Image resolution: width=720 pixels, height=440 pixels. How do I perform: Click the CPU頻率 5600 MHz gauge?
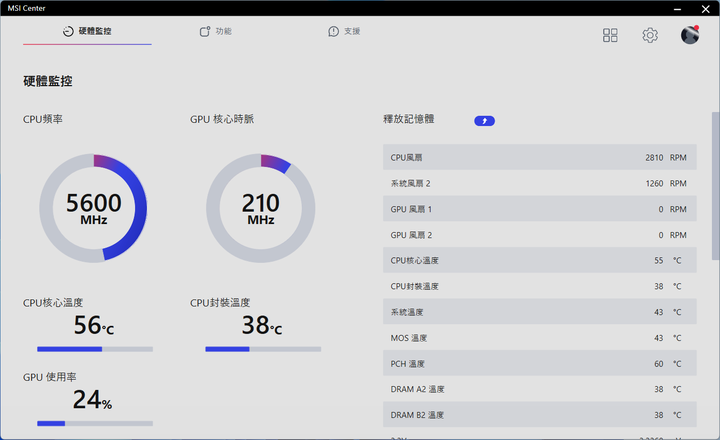94,208
